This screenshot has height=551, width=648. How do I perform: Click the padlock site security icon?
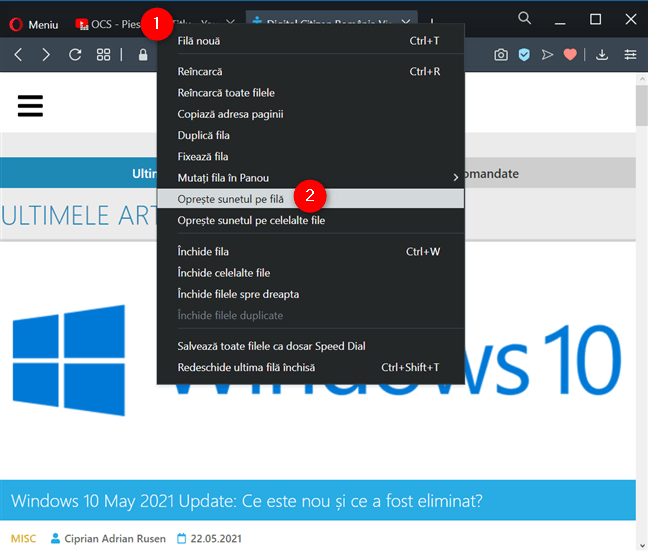pos(143,55)
